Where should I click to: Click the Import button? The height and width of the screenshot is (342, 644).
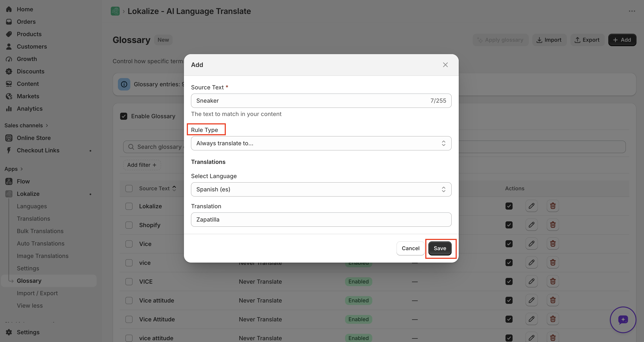coord(549,40)
